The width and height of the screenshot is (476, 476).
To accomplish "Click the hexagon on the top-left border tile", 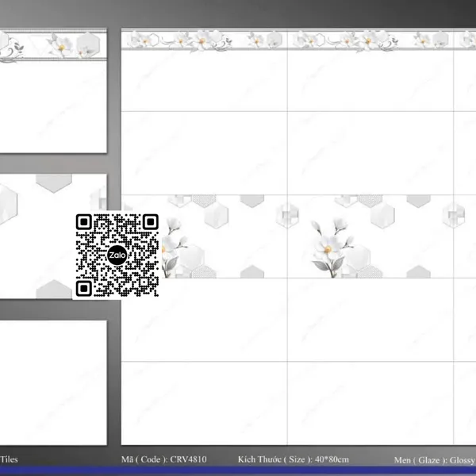I will [x=87, y=44].
